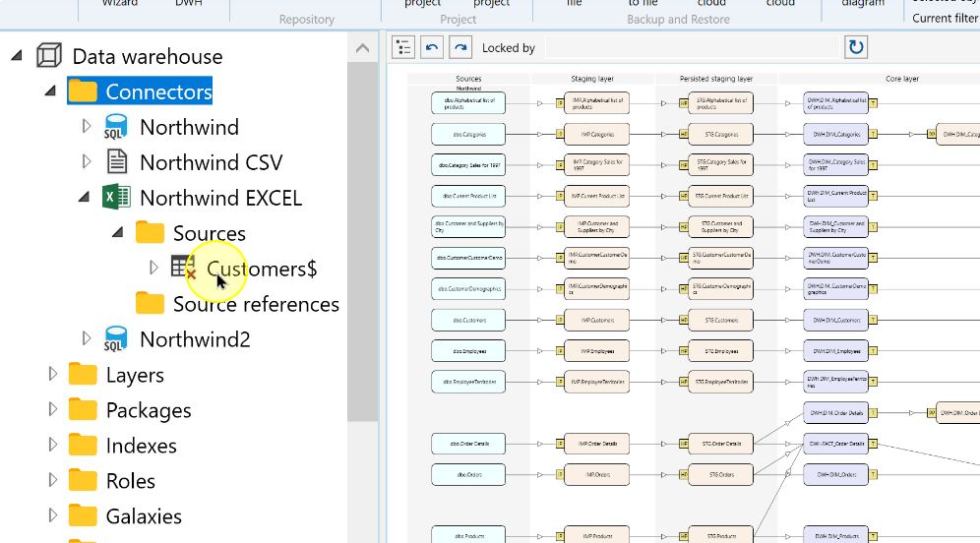Click the list view icon in diagram toolbar
980x543 pixels.
(x=403, y=47)
